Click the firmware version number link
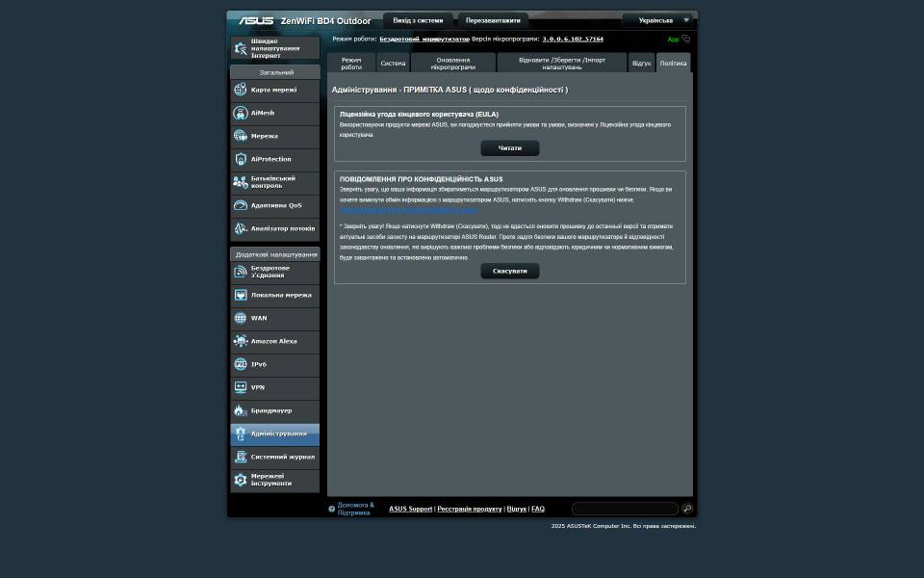Image resolution: width=924 pixels, height=578 pixels. pyautogui.click(x=573, y=39)
